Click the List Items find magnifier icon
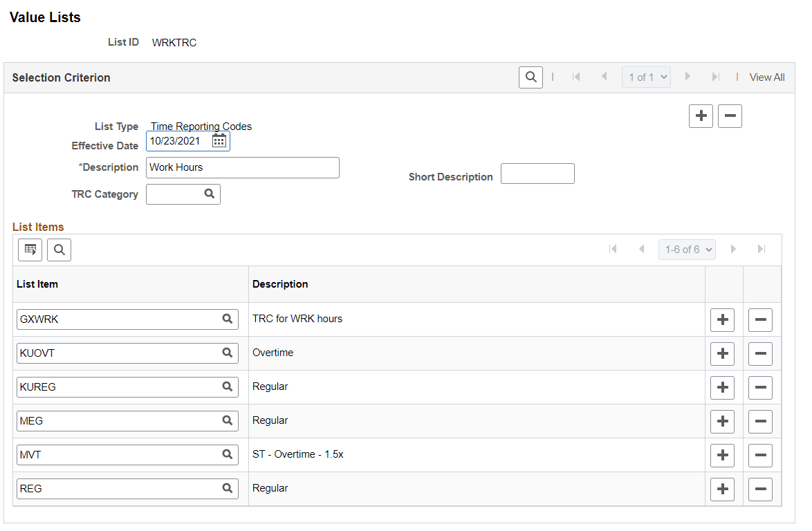 (59, 250)
